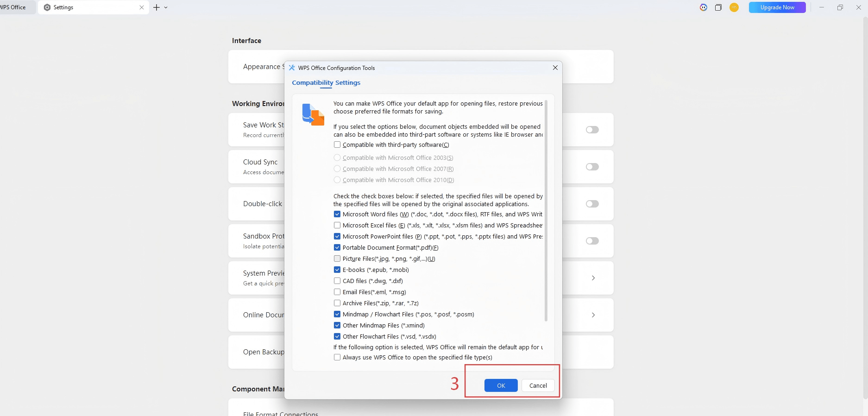Click the blue and orange documents icon

tap(313, 114)
